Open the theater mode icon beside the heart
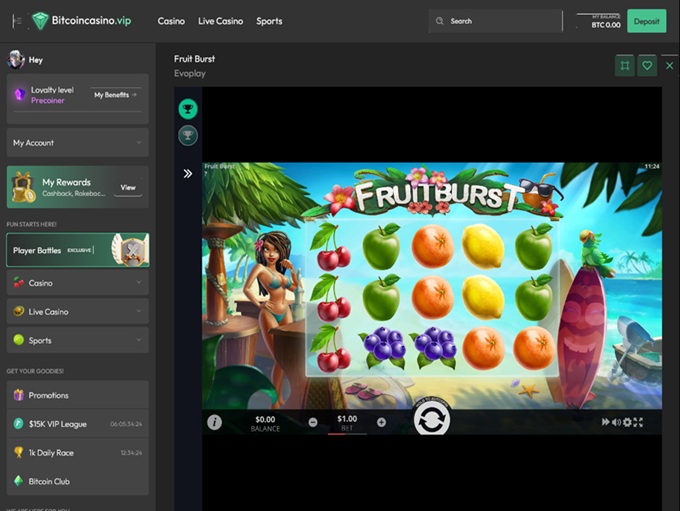Screen dimensions: 680x511 (x=625, y=65)
